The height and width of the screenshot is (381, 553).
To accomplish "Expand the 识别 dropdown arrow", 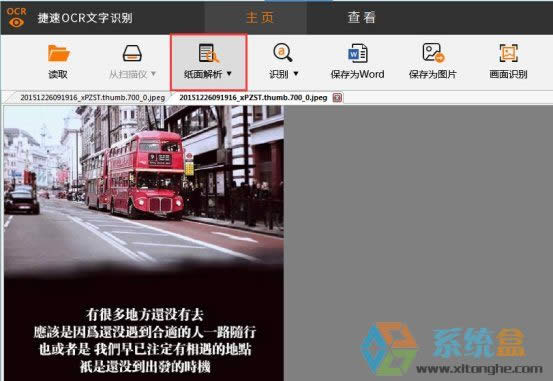I will (x=296, y=74).
